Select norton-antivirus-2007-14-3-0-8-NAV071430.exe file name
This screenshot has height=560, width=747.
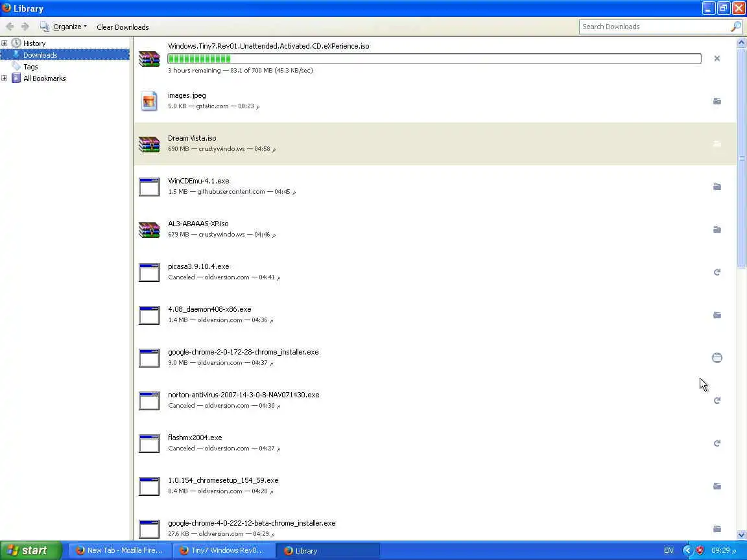[243, 395]
